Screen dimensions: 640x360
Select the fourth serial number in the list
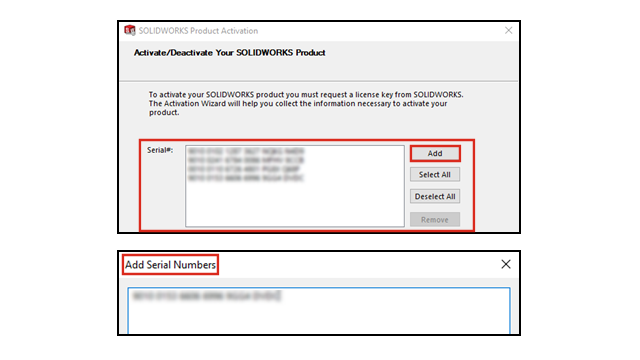click(246, 178)
